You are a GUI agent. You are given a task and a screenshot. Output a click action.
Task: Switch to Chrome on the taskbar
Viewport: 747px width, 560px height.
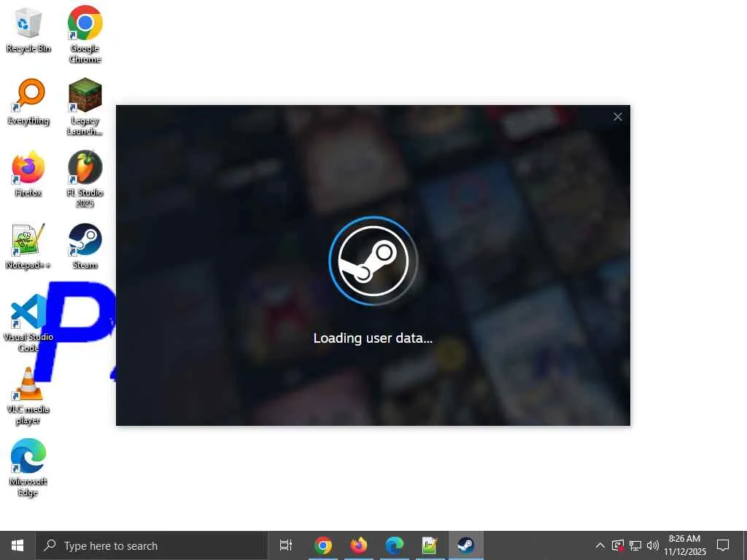click(323, 545)
